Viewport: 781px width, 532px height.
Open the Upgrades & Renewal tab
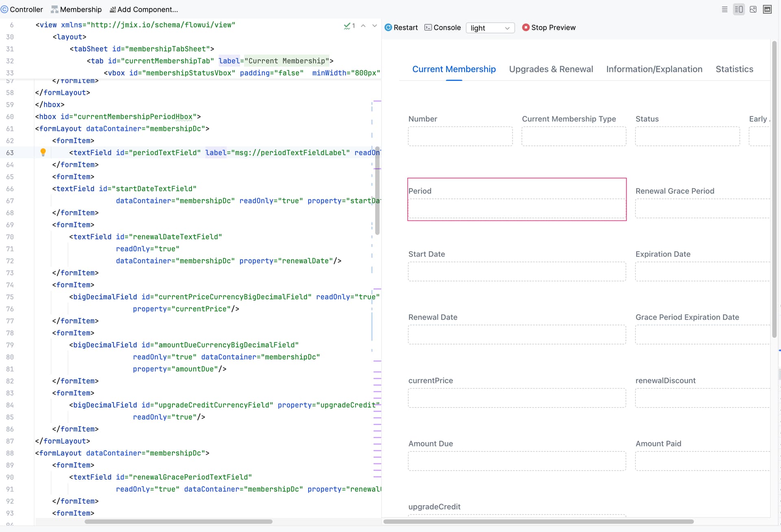pyautogui.click(x=551, y=69)
